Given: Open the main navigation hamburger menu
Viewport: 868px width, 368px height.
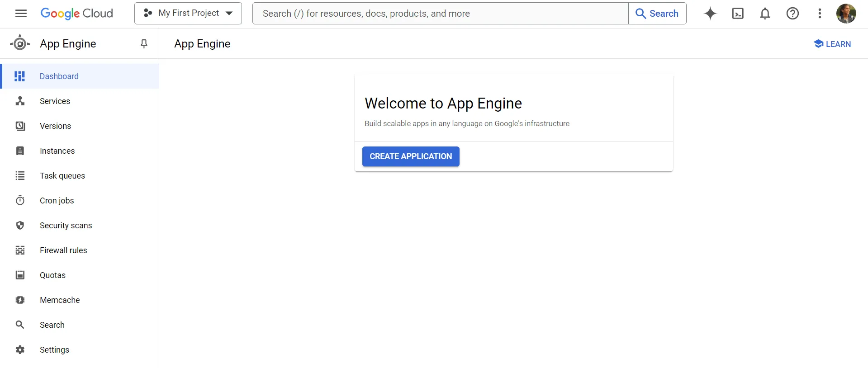Looking at the screenshot, I should 21,14.
